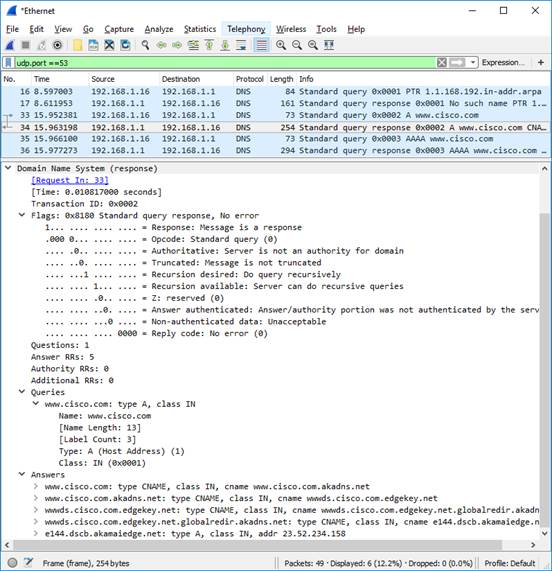Apply the display filter arrow

tap(457, 63)
